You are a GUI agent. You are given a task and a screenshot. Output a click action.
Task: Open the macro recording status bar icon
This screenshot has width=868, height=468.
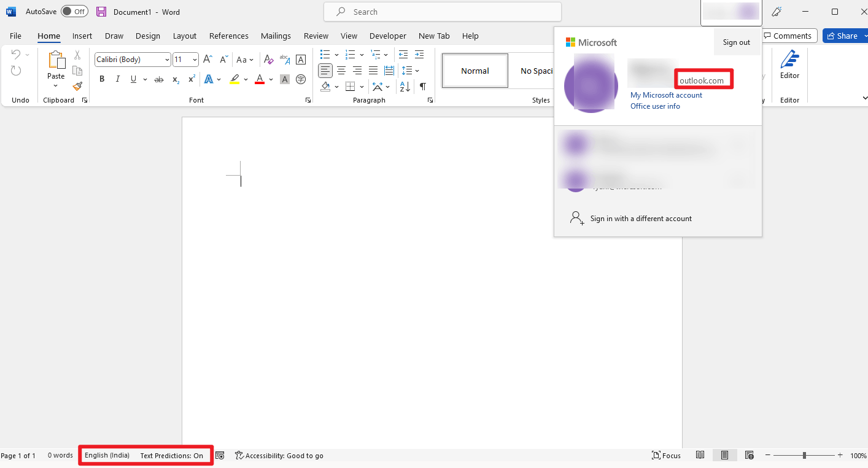point(220,456)
